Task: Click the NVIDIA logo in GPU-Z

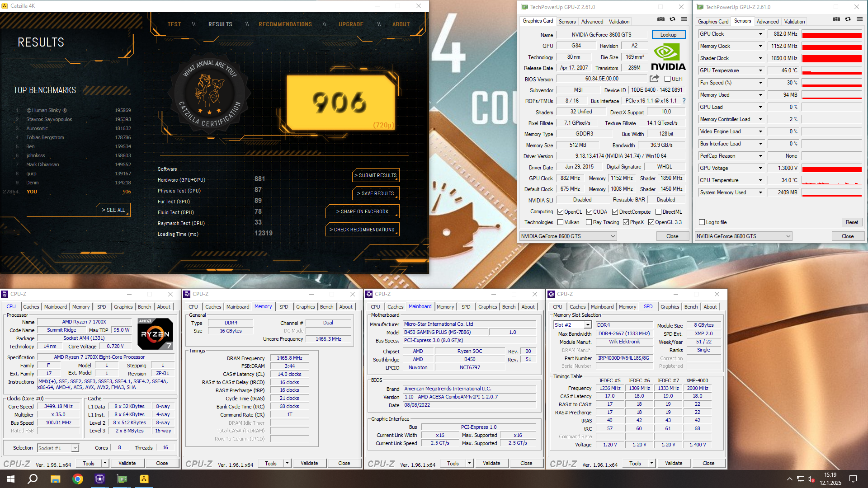Action: click(x=668, y=57)
